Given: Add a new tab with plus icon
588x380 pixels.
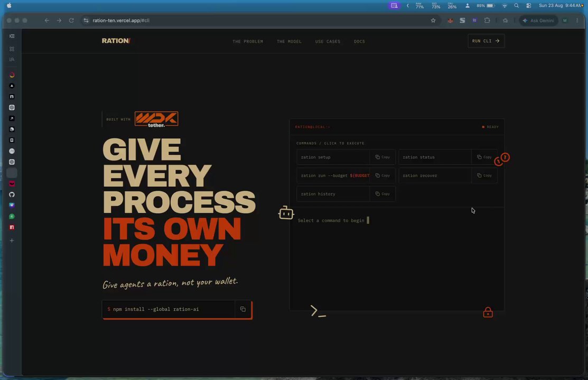Looking at the screenshot, I should [x=12, y=241].
